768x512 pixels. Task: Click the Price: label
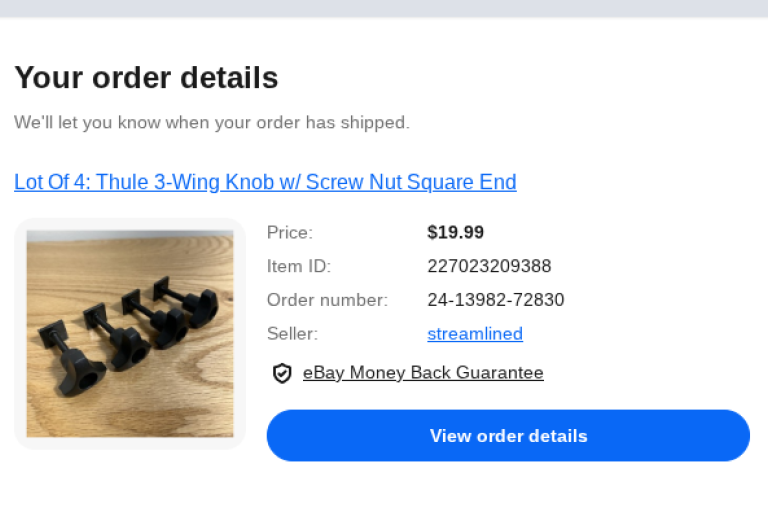coord(290,232)
